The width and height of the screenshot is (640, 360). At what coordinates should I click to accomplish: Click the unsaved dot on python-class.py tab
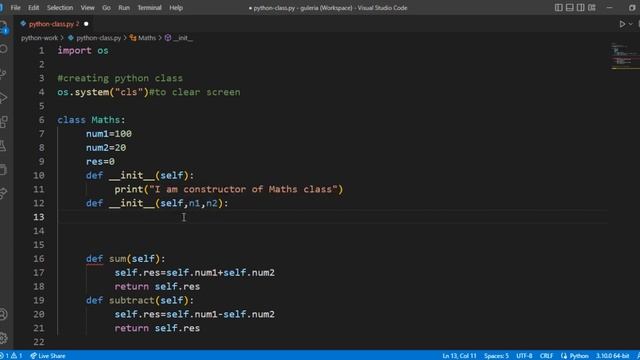pos(86,24)
